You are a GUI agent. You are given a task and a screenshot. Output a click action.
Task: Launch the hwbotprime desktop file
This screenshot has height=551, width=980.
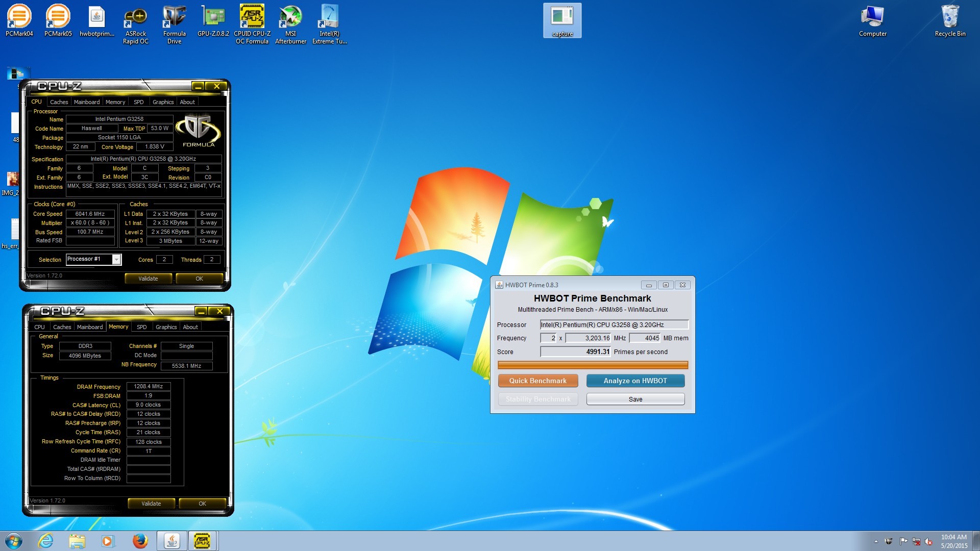click(x=96, y=20)
